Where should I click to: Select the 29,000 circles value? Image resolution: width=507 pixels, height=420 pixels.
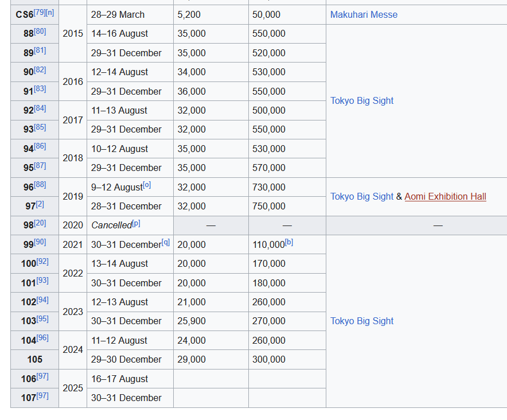pyautogui.click(x=192, y=360)
